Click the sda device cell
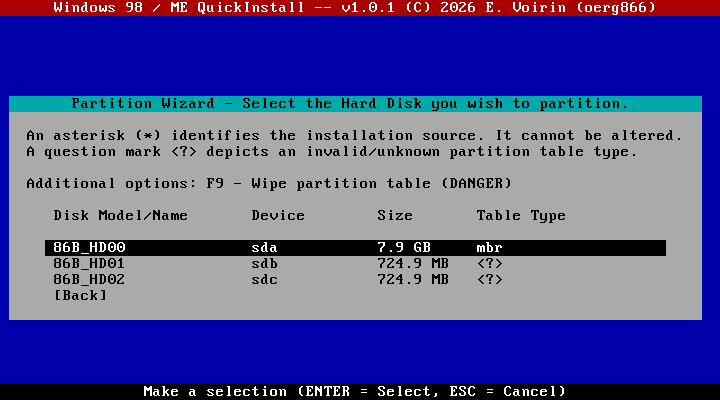The height and width of the screenshot is (400, 720). pos(264,248)
